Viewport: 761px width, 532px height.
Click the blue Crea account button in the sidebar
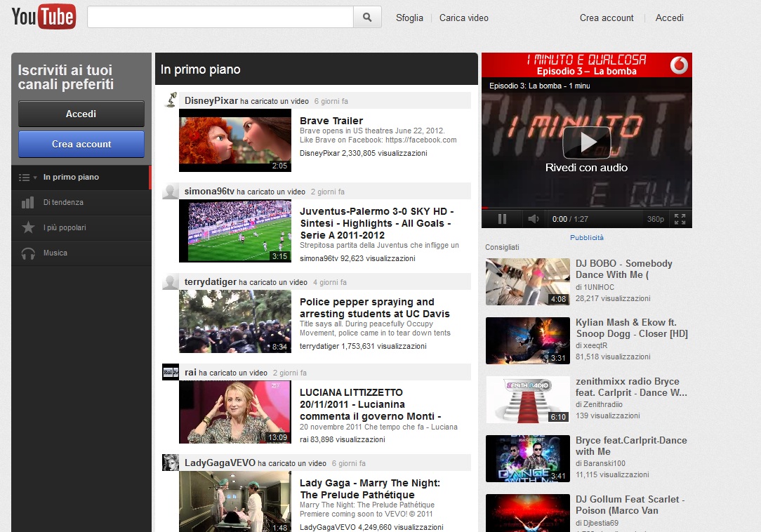81,144
